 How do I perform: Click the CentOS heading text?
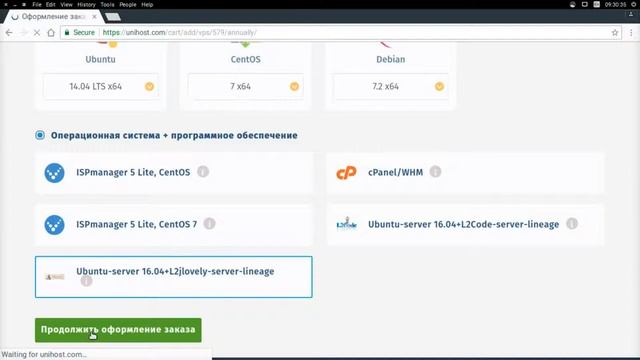(245, 60)
